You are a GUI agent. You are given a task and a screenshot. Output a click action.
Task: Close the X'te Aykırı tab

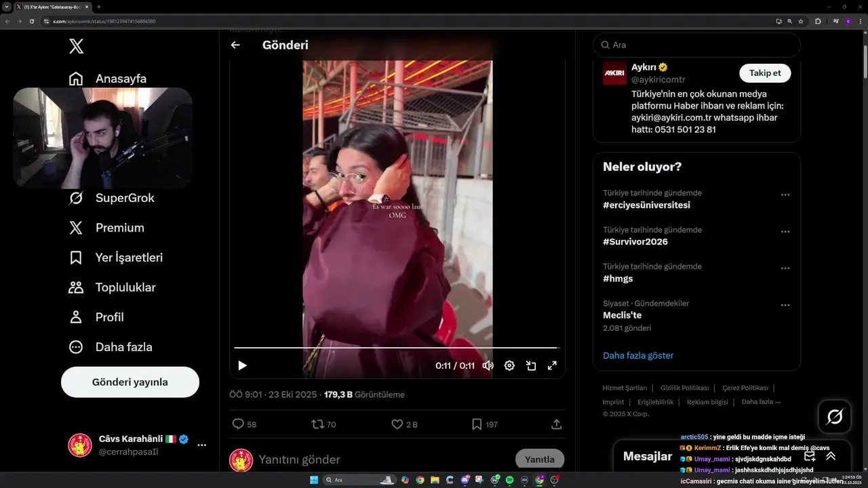(x=87, y=7)
